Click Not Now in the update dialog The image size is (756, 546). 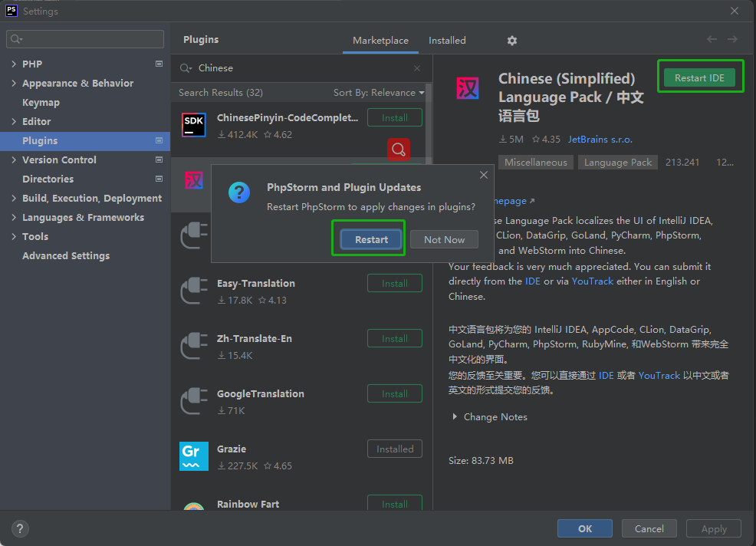point(444,239)
